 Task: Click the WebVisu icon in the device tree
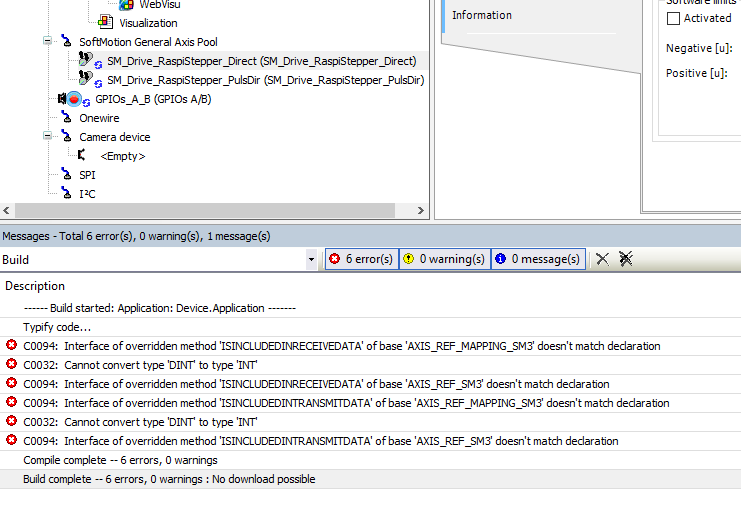[127, 5]
